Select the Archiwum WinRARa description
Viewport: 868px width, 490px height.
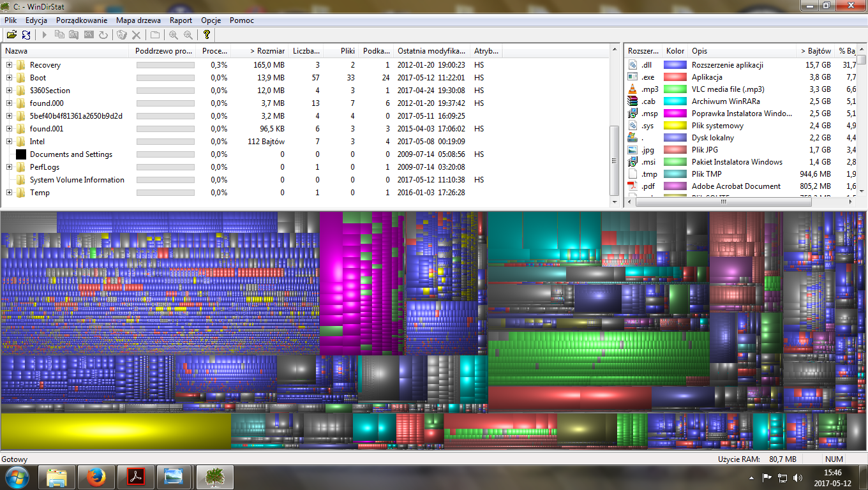[726, 101]
